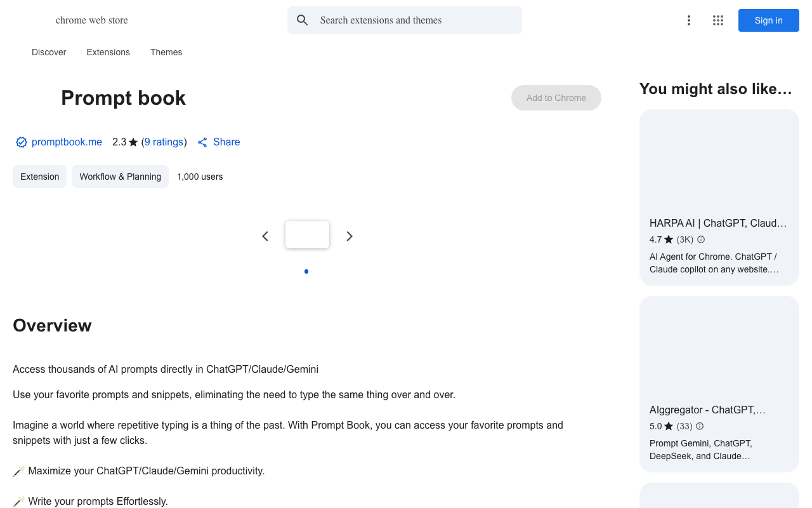The image size is (812, 508).
Task: Focus the Search extensions and themes field
Action: 405,20
